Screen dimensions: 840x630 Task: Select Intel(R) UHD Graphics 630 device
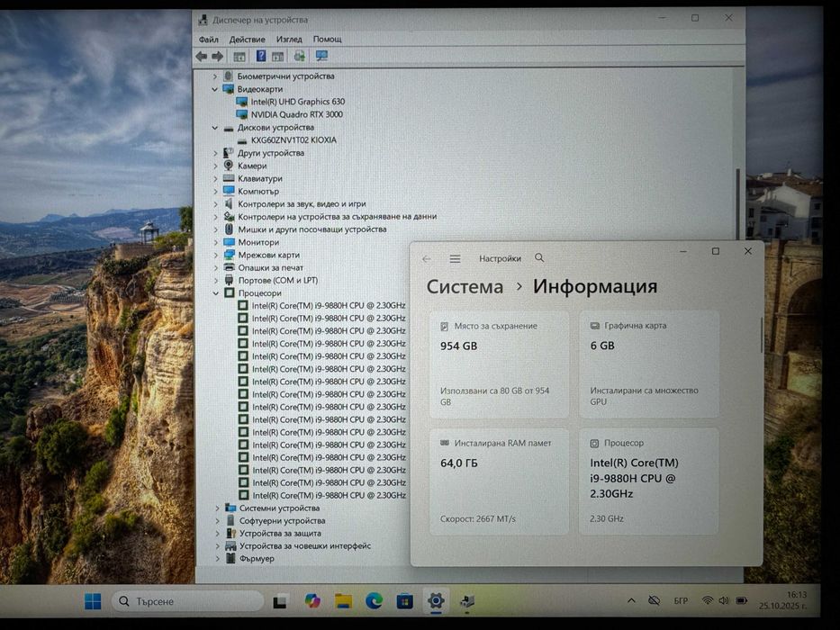coord(298,102)
